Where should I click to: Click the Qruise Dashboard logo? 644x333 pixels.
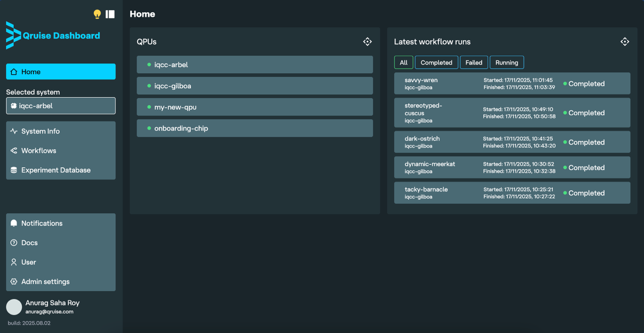pos(53,36)
